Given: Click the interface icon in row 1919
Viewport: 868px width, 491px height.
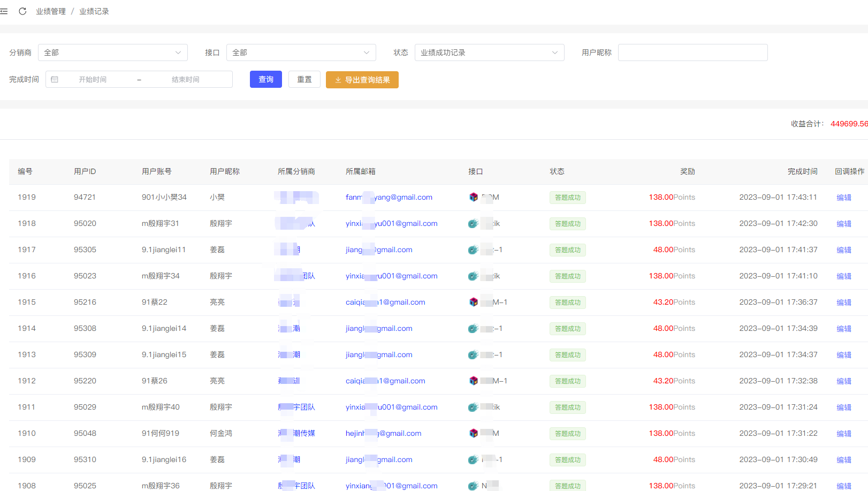Looking at the screenshot, I should [x=473, y=197].
